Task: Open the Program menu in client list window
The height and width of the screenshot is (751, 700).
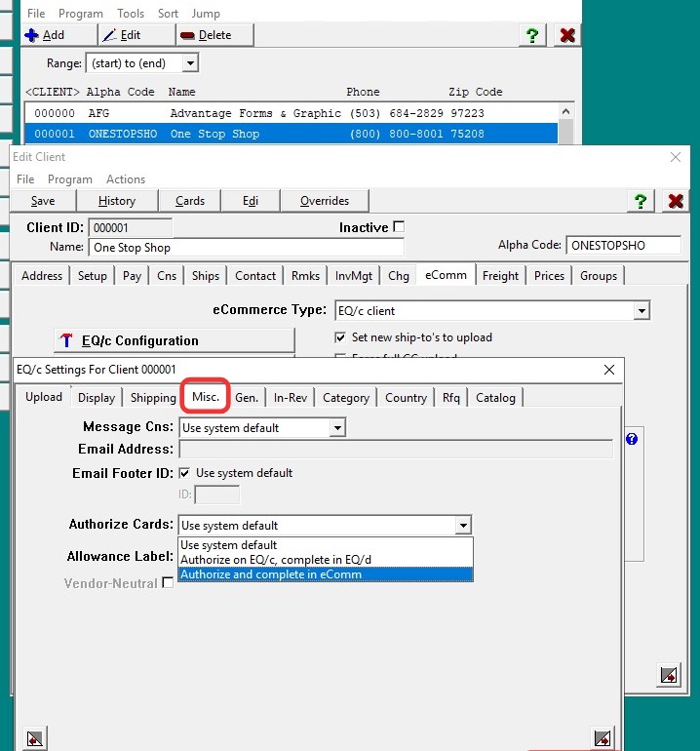Action: point(81,14)
